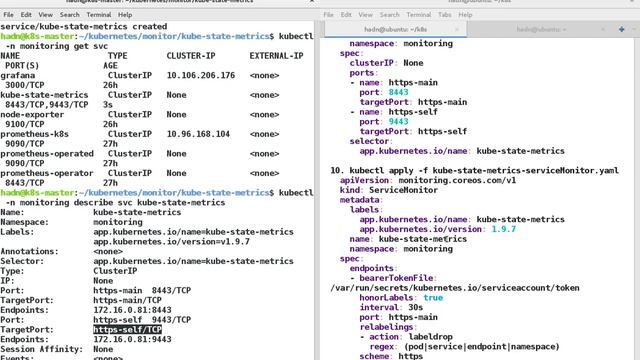640x360 pixels.
Task: Open Terminal menu in left terminal window
Action: [x=99, y=15]
